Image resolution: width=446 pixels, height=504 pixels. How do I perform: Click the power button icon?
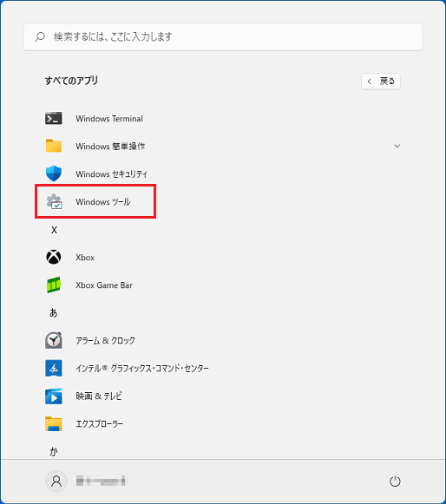[395, 481]
